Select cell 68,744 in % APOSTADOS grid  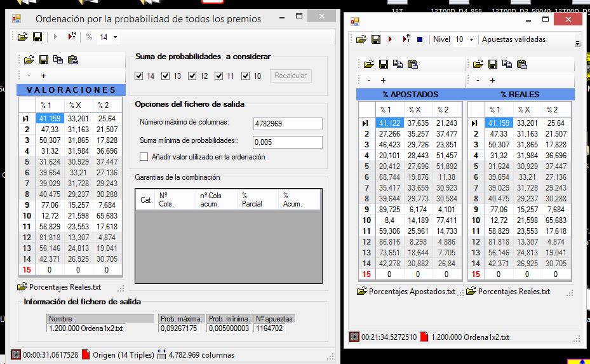click(x=389, y=177)
